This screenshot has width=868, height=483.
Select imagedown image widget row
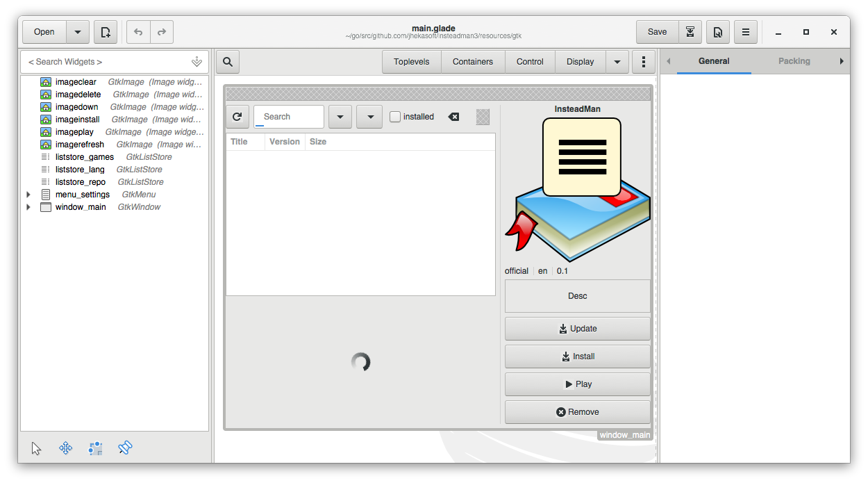click(x=115, y=107)
